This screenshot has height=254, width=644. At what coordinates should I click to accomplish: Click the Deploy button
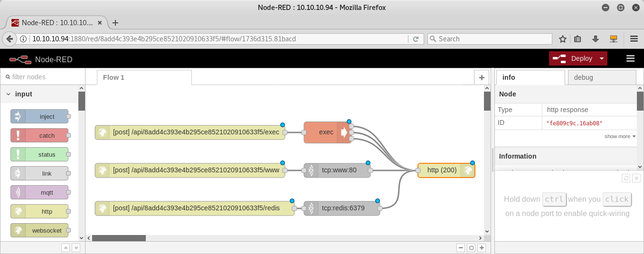point(573,58)
